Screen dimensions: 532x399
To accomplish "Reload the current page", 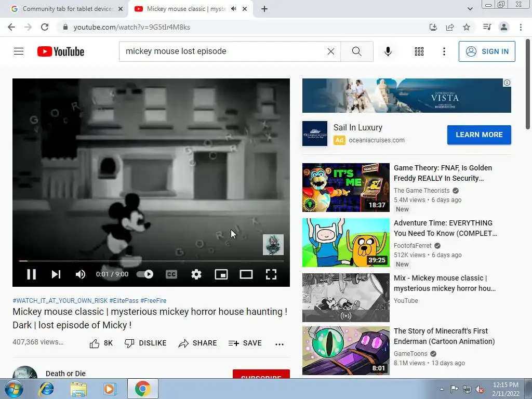I will click(45, 27).
